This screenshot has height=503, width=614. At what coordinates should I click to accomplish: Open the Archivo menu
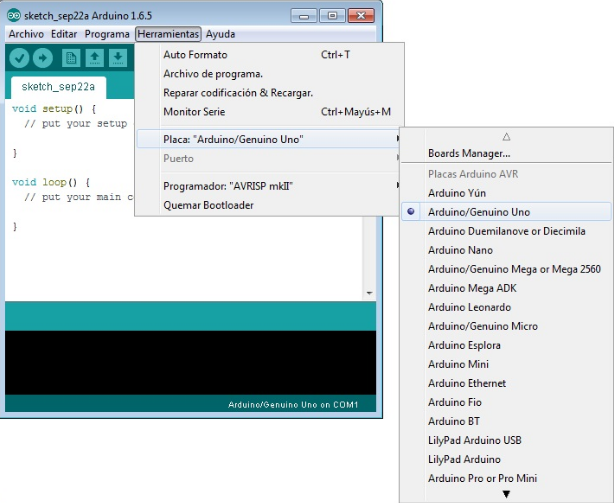[x=26, y=34]
